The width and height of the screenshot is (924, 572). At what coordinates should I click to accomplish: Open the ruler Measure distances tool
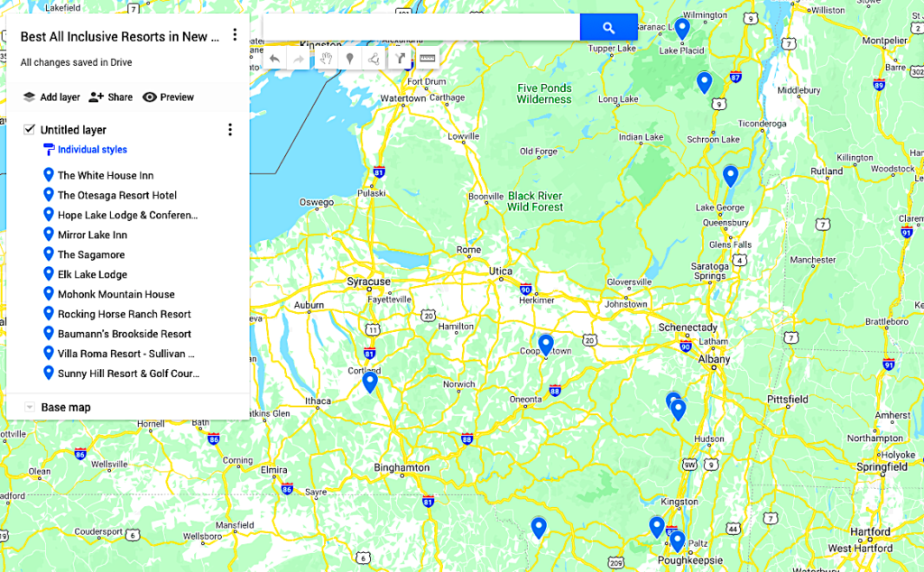[x=427, y=59]
